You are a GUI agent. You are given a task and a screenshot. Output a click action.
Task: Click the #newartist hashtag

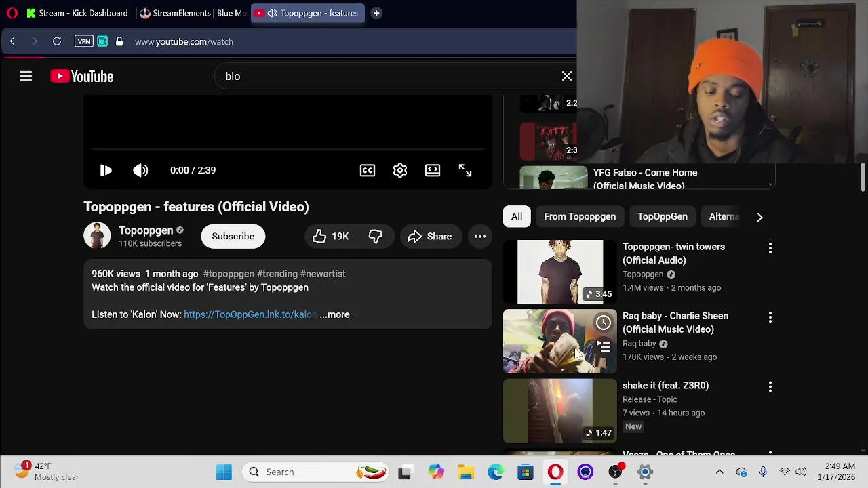(323, 274)
